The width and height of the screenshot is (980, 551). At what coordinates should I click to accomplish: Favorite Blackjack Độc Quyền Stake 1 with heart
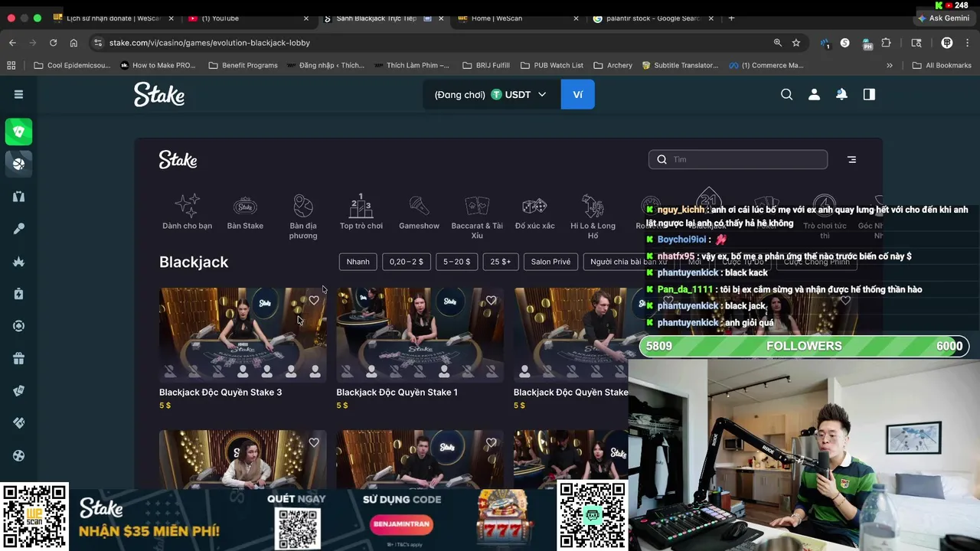pos(491,301)
